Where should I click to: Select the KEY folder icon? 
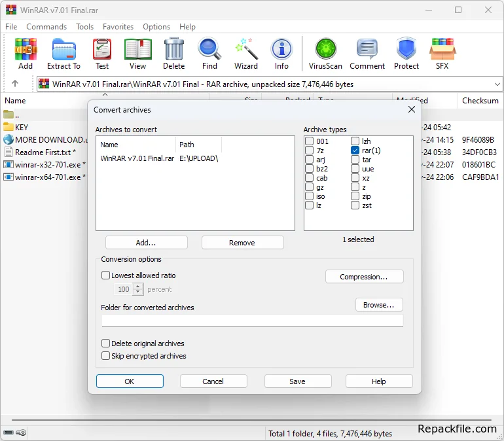tap(9, 127)
